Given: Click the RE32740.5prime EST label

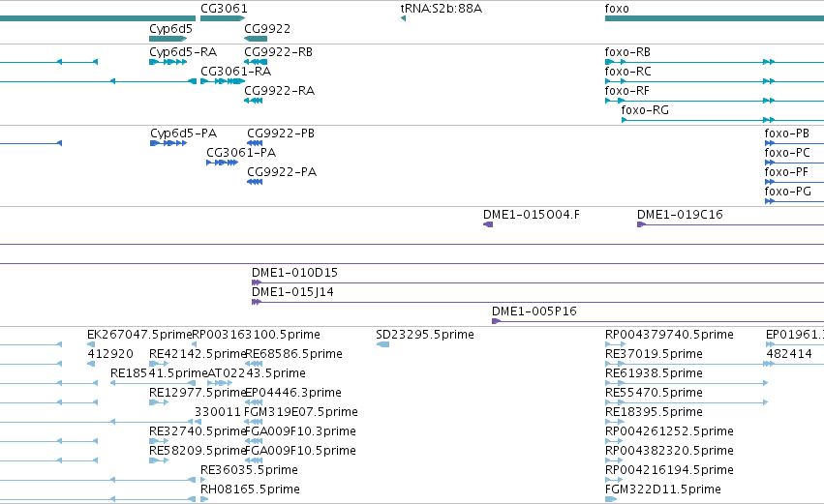Looking at the screenshot, I should tap(198, 431).
